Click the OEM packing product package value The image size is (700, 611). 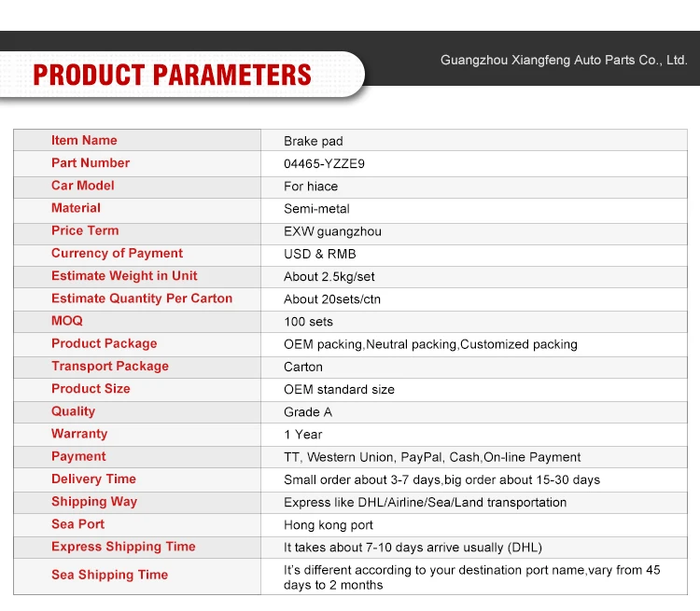pyautogui.click(x=430, y=344)
